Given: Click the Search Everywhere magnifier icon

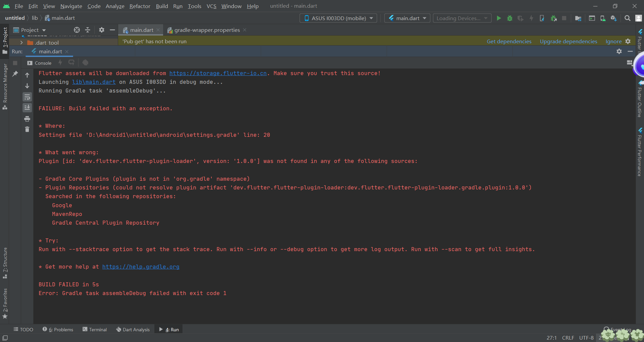Looking at the screenshot, I should [x=627, y=18].
